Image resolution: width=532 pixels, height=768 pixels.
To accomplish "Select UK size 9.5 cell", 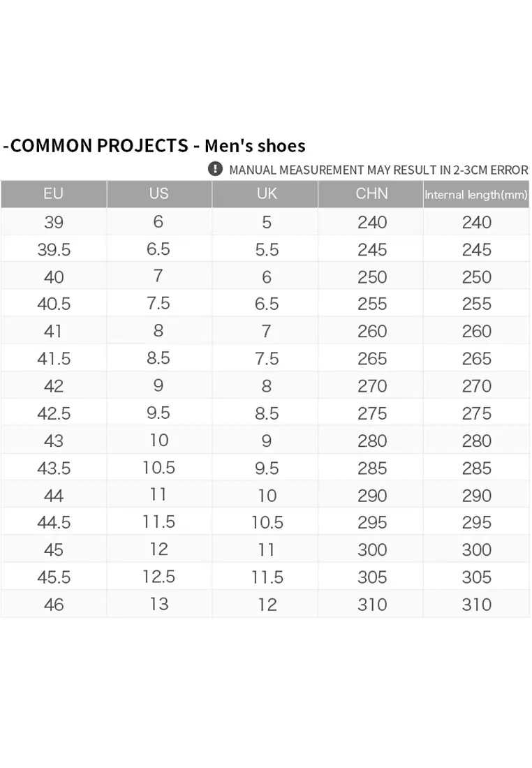I will pyautogui.click(x=267, y=468).
